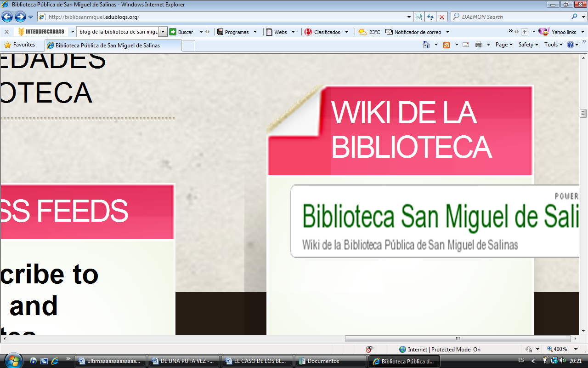Screen dimensions: 588x368
Task: Click the popup blocker icon in status bar
Action: 369,349
